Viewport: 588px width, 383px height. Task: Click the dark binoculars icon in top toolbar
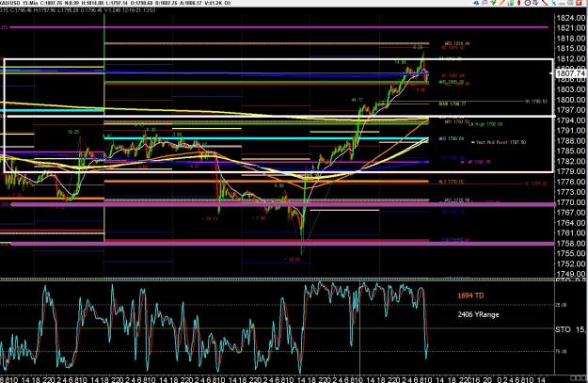(476, 3)
